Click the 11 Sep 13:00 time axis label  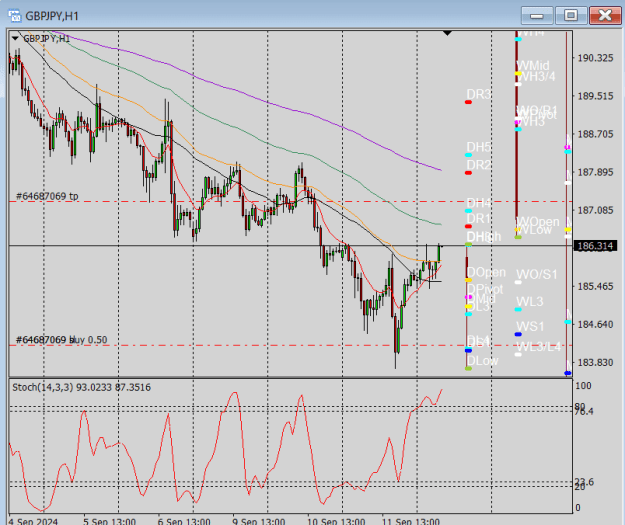[411, 521]
